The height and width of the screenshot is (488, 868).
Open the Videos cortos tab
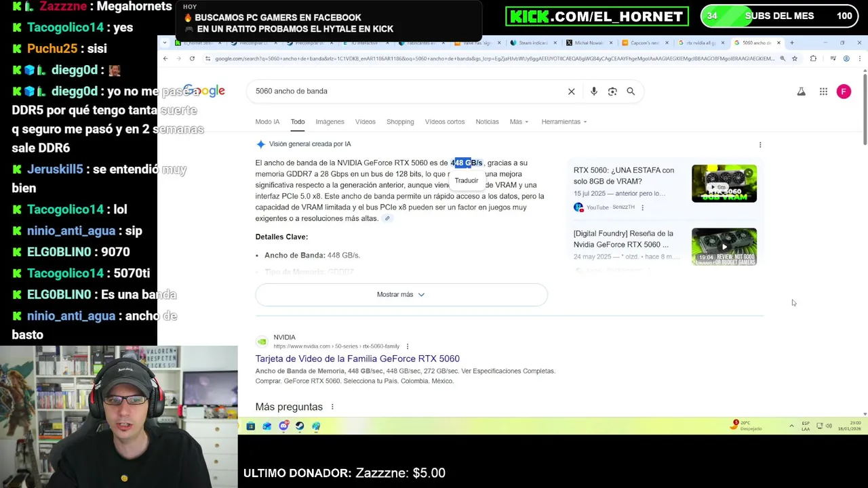coord(445,122)
